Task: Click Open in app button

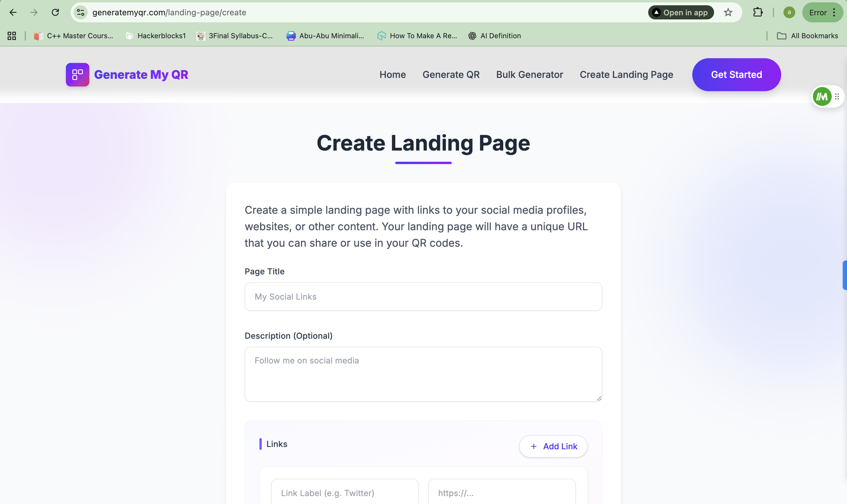Action: 681,13
